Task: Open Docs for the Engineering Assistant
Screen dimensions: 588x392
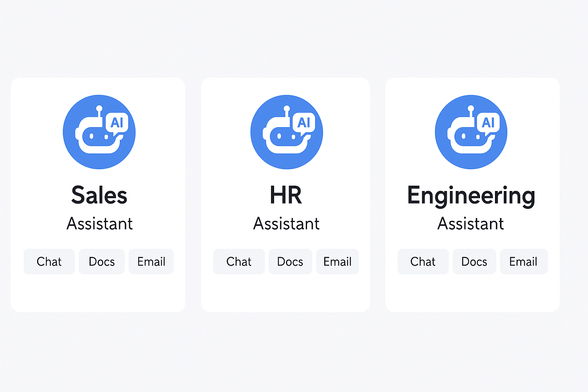Action: (x=474, y=261)
